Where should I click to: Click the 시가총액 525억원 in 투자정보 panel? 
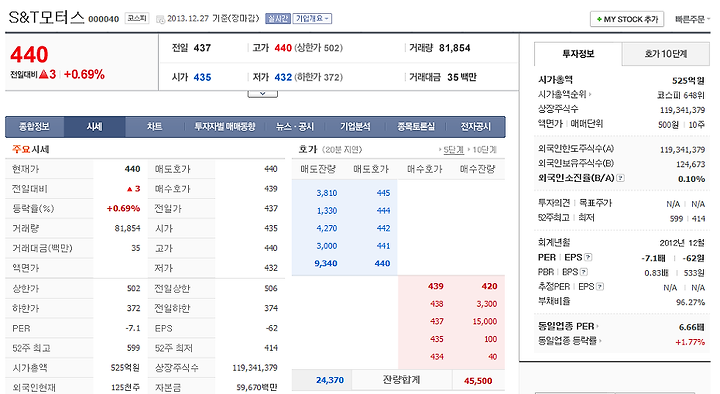(x=688, y=81)
